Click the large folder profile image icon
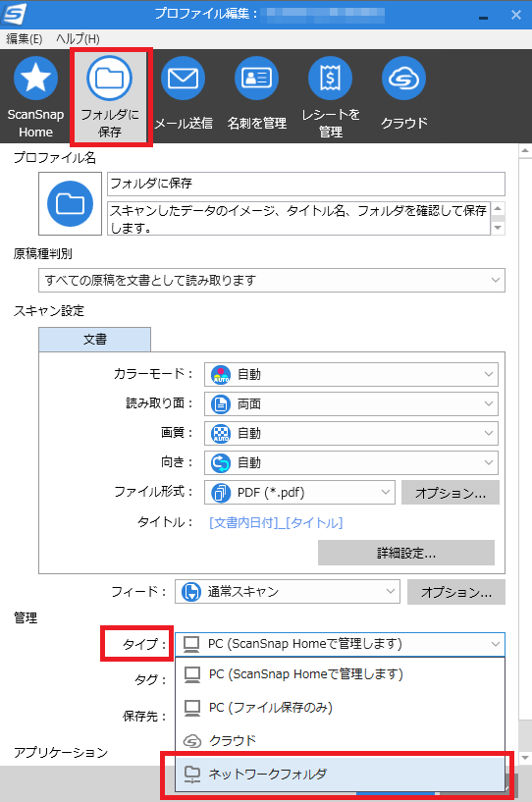 pos(70,203)
